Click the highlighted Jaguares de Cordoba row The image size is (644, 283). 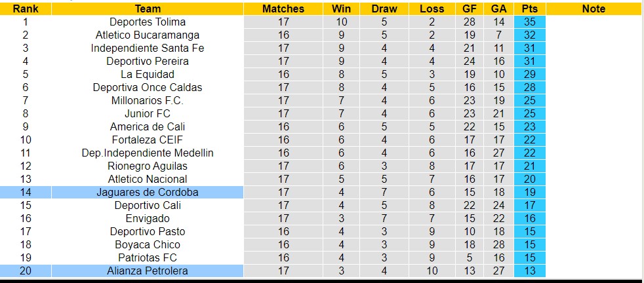148,192
